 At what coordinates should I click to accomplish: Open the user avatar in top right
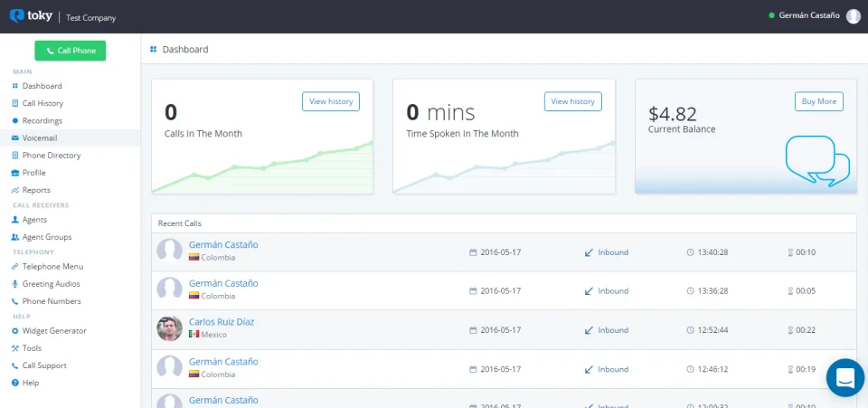tap(853, 16)
